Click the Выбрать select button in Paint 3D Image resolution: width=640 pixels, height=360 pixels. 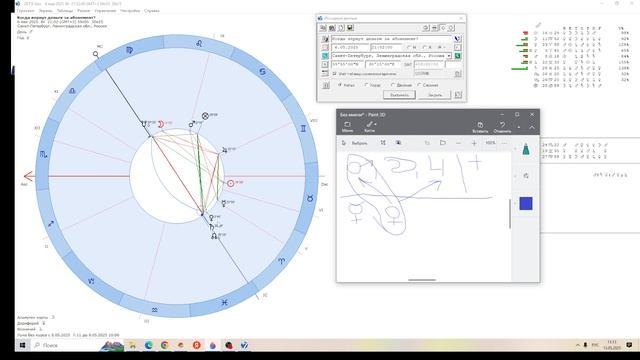point(355,143)
